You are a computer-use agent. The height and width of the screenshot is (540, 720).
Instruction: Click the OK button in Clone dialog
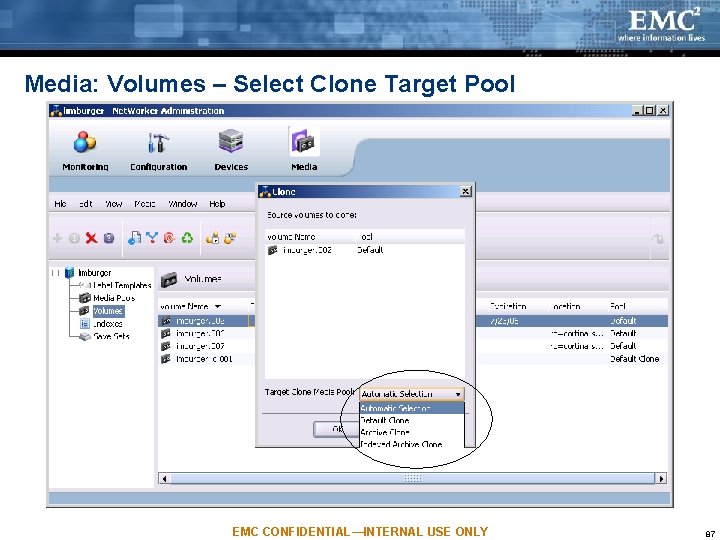tap(337, 429)
